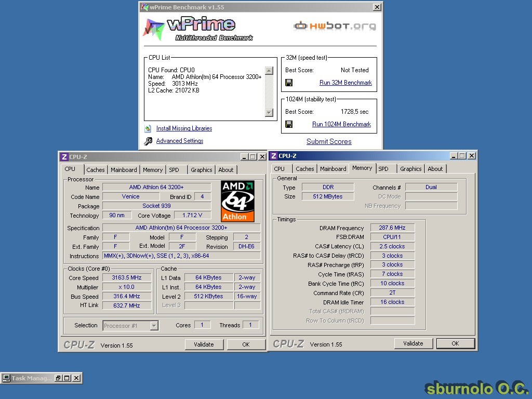Image resolution: width=532 pixels, height=399 pixels.
Task: Close the left CPU-Z window
Action: [x=262, y=157]
